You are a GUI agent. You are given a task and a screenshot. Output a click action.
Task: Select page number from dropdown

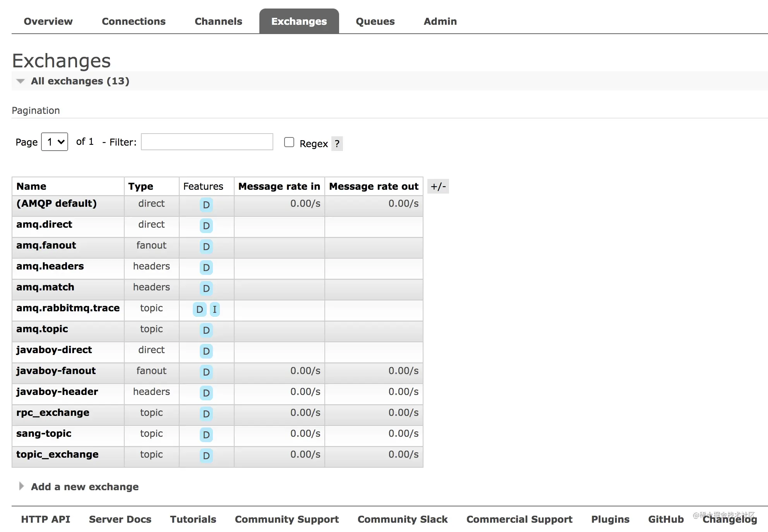coord(54,142)
